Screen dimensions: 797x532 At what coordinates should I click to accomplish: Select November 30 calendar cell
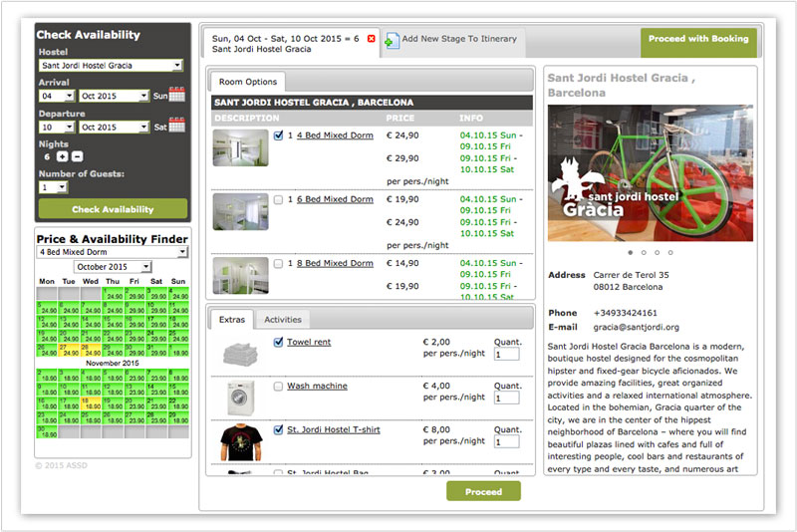47,432
